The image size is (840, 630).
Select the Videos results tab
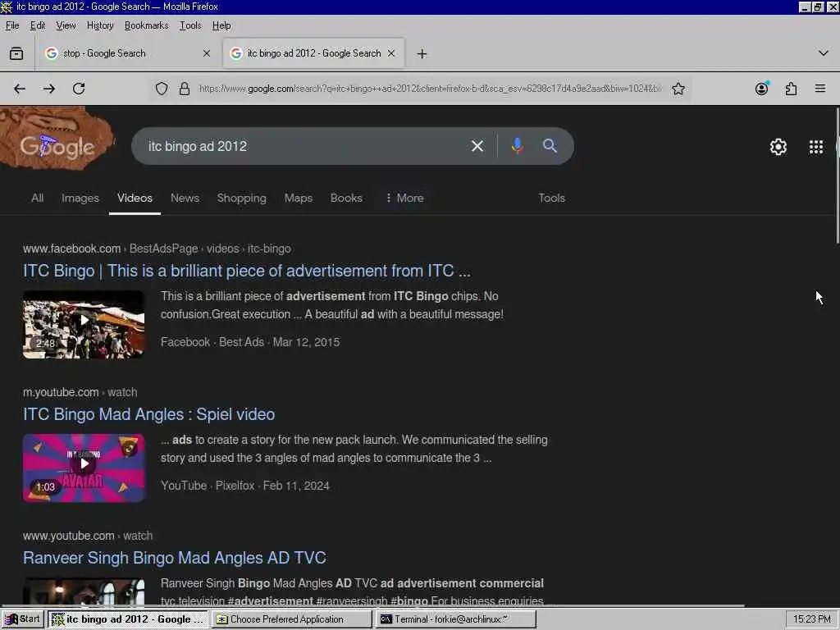click(x=135, y=199)
